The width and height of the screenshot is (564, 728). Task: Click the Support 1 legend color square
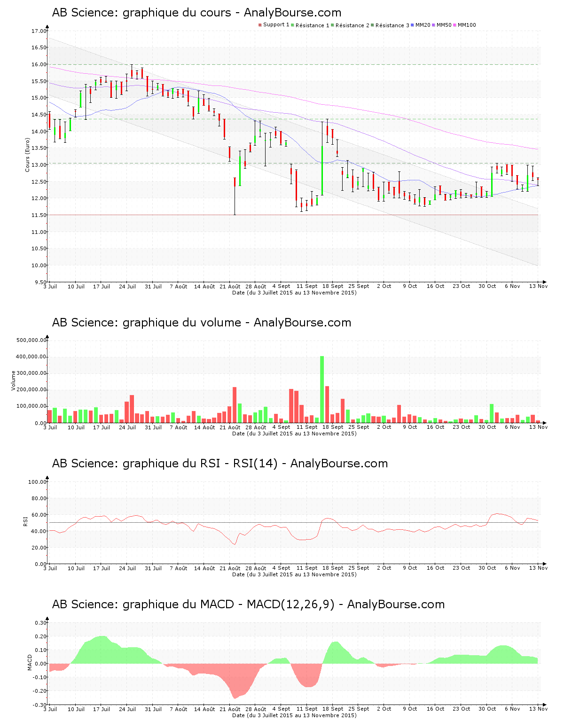(x=260, y=25)
